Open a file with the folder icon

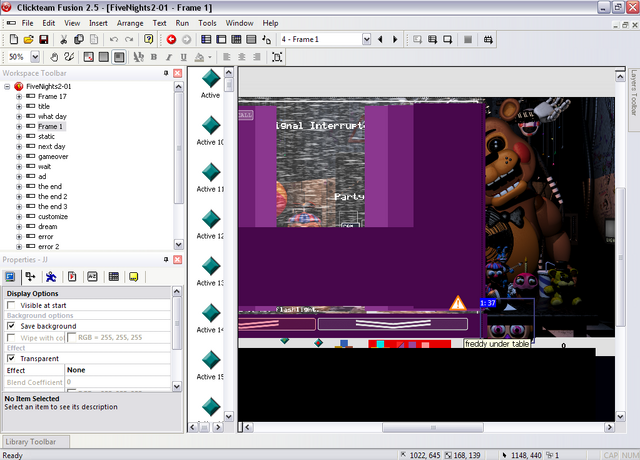point(29,39)
